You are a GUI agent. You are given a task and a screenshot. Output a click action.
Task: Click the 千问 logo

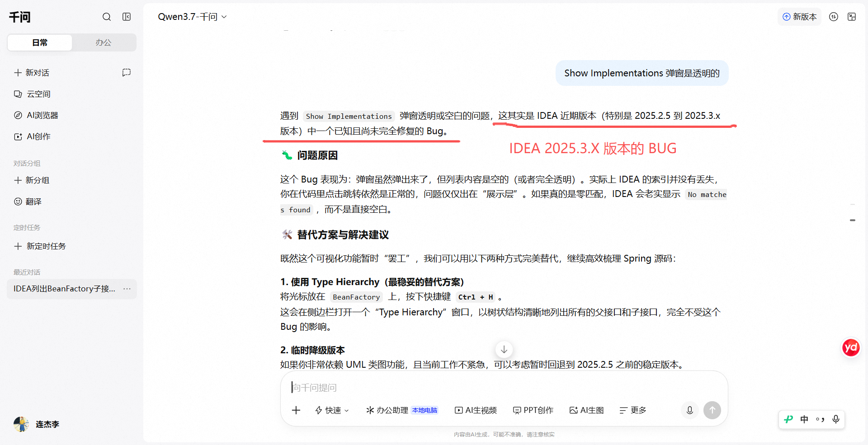(x=20, y=17)
